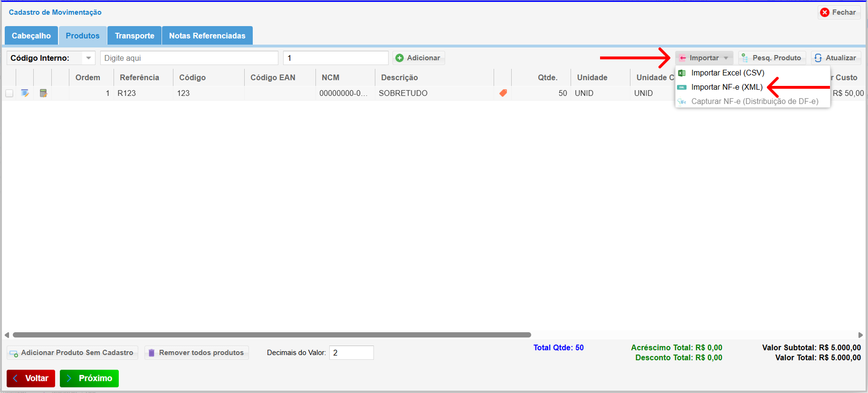Refresh the list with Atualizar
Viewport: 868px width, 393px height.
(x=836, y=58)
